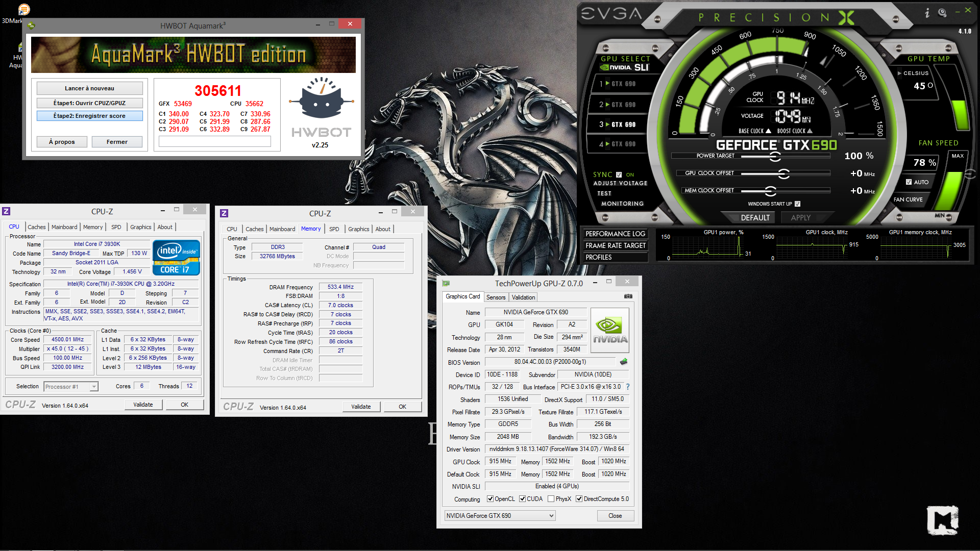The image size is (980, 551).
Task: Switch to SPD tab in Memory CPU-Z window
Action: point(334,229)
